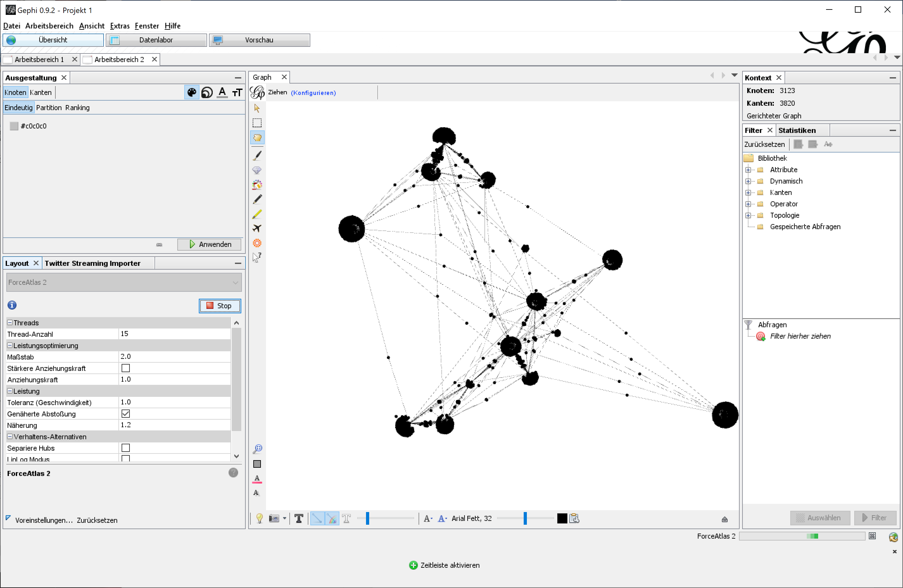Enable the Separiere Hubs checkbox
The width and height of the screenshot is (903, 588).
(x=126, y=448)
